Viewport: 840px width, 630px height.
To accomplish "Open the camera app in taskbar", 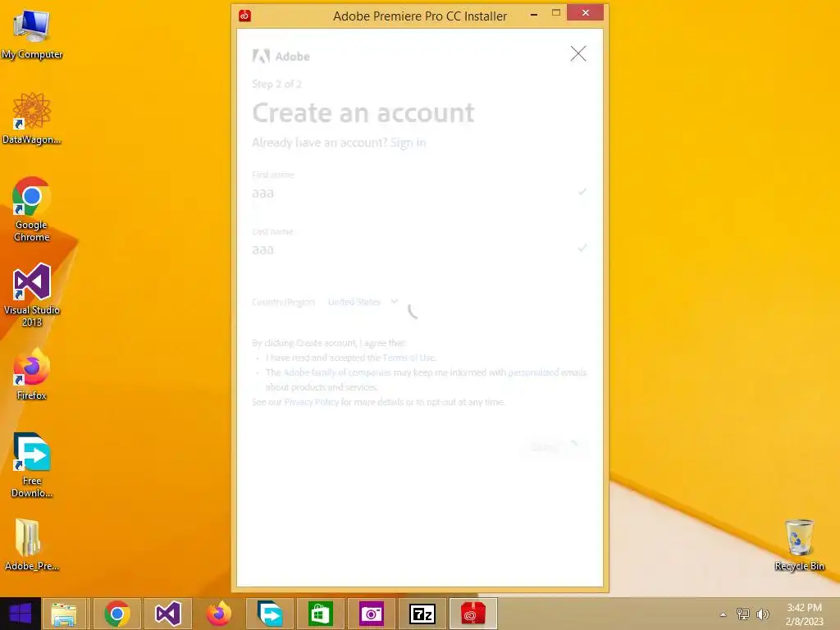I will 372,614.
